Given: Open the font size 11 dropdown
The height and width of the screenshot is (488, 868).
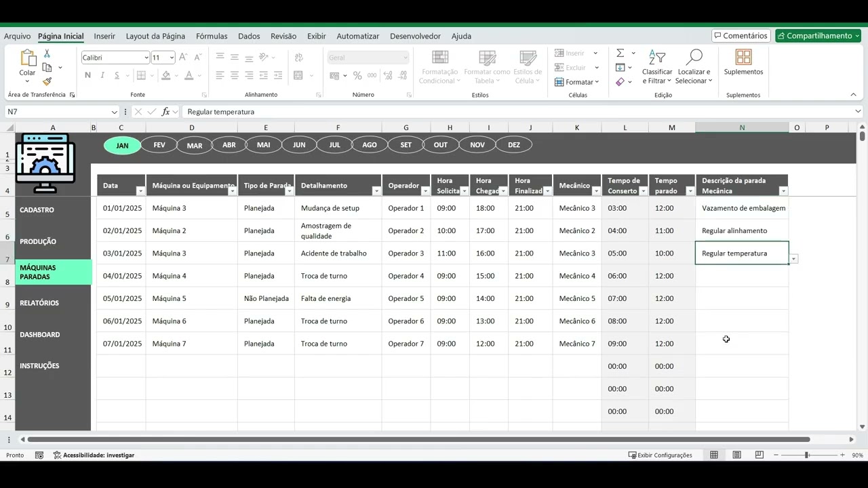Looking at the screenshot, I should (172, 58).
